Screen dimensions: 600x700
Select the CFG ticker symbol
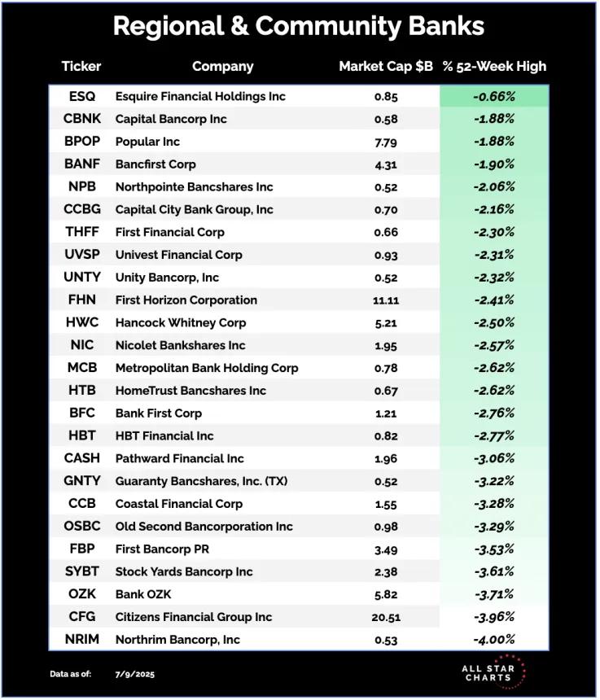coord(82,616)
